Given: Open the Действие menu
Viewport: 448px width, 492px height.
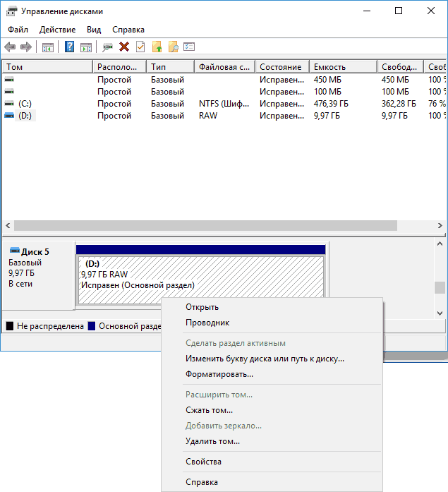Looking at the screenshot, I should 57,30.
